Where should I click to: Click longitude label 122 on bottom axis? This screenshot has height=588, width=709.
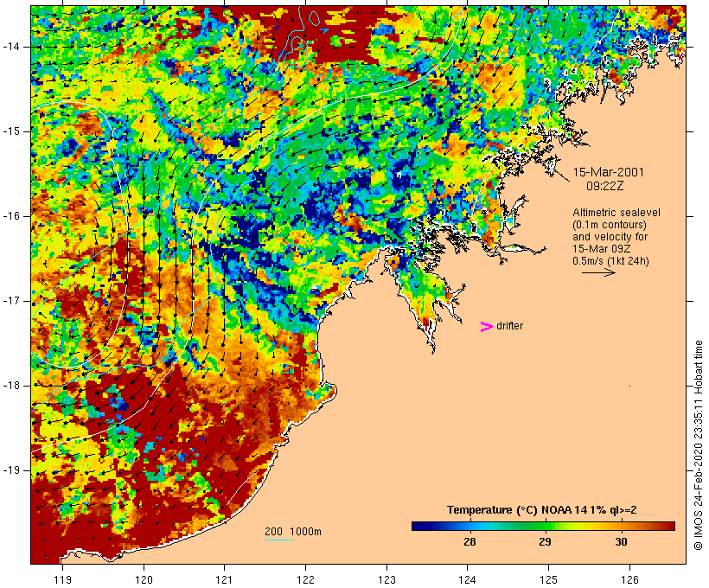(306, 579)
